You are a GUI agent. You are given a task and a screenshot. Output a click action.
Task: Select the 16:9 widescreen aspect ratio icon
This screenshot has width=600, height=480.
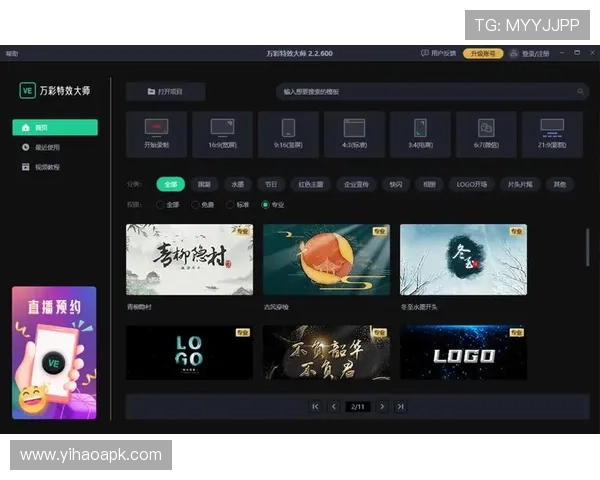222,128
